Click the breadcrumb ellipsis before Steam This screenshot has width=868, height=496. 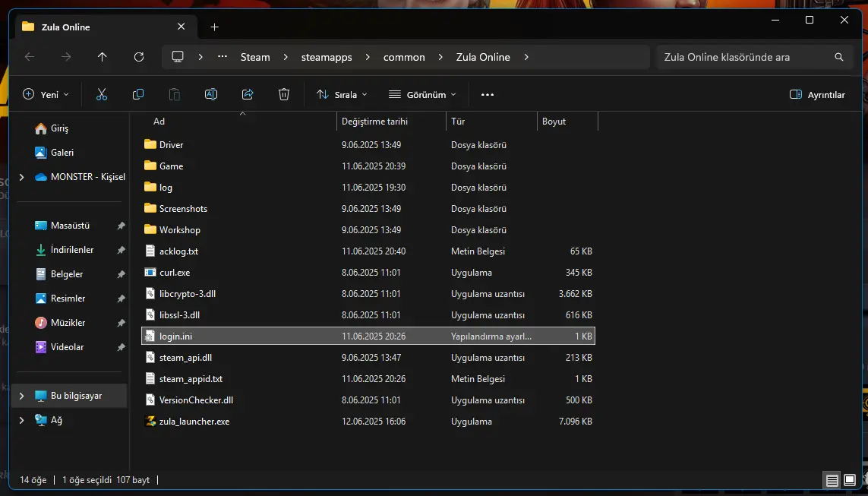[x=223, y=56]
